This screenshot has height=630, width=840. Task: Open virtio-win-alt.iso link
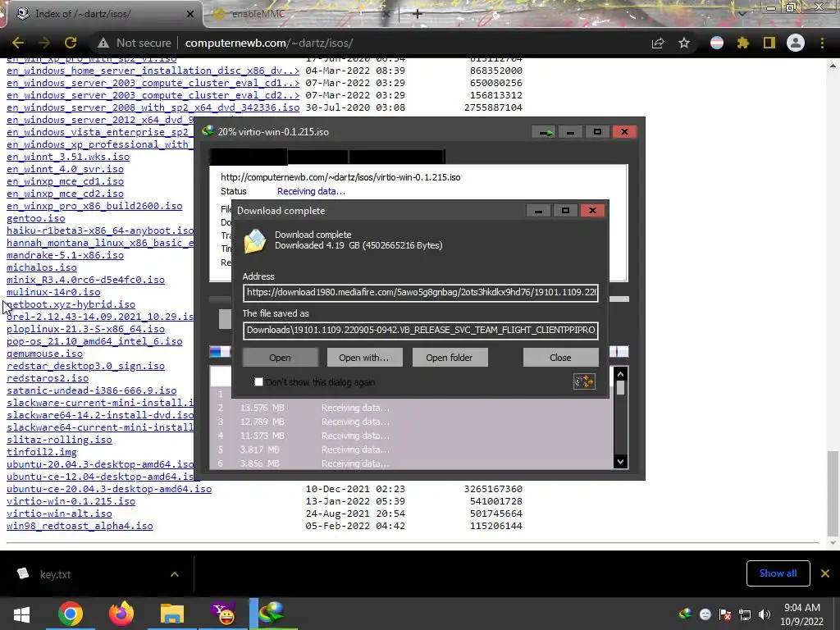(59, 514)
